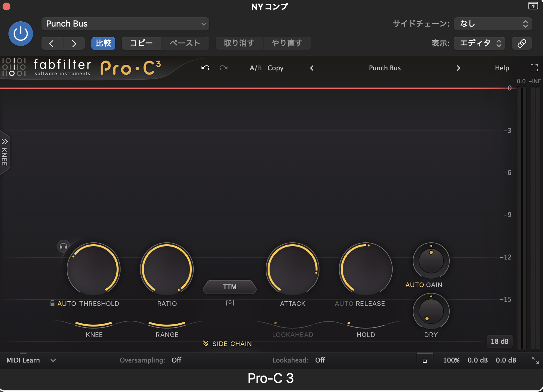Click the FabFilter redo arrow icon

[x=224, y=68]
